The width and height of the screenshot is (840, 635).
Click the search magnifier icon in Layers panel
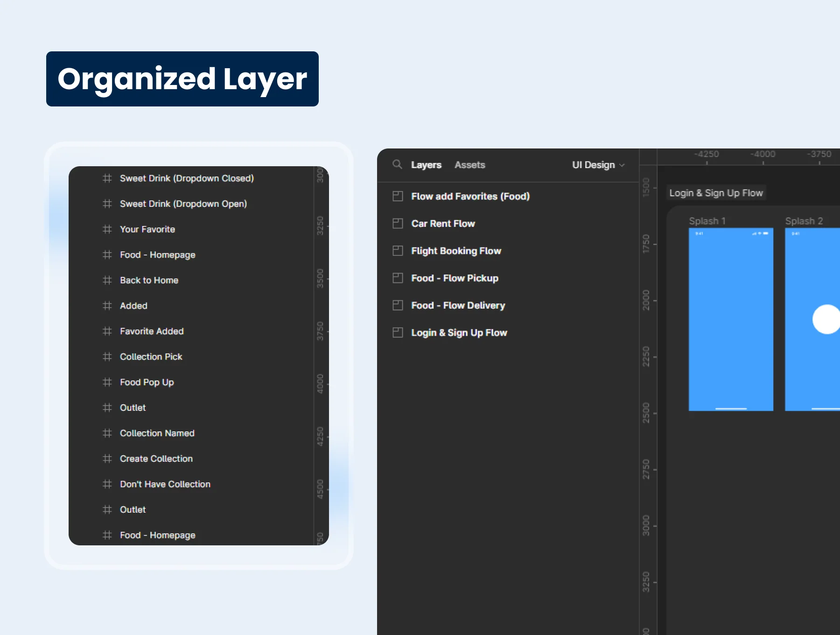[x=397, y=164]
